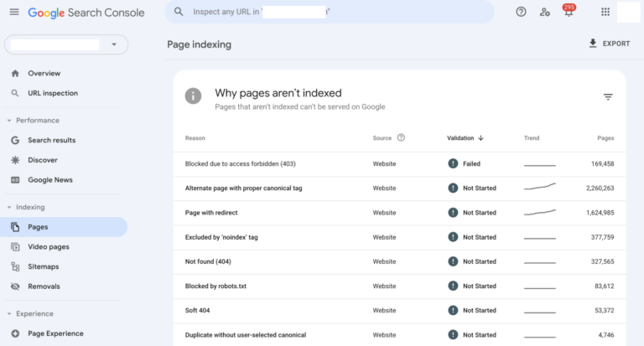Click status icon in Not found (404) row
This screenshot has width=644, height=346.
click(453, 261)
